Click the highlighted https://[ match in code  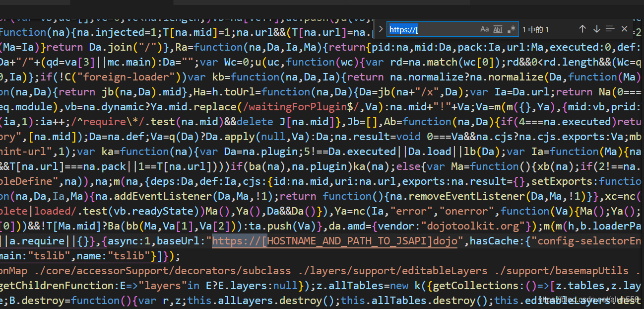pos(240,241)
